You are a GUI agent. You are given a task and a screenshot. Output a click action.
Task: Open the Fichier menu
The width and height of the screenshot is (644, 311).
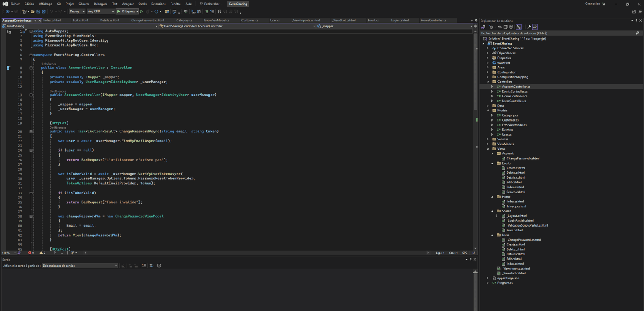click(x=15, y=4)
